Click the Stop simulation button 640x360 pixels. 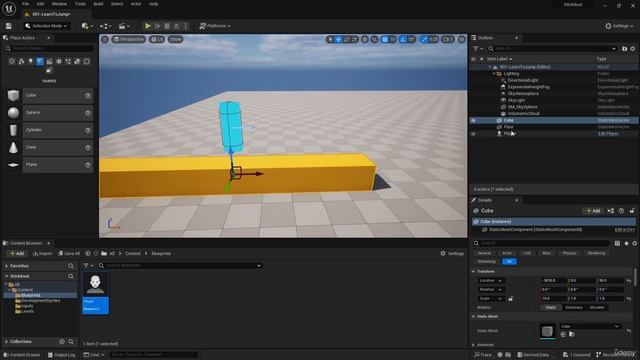tap(167, 26)
